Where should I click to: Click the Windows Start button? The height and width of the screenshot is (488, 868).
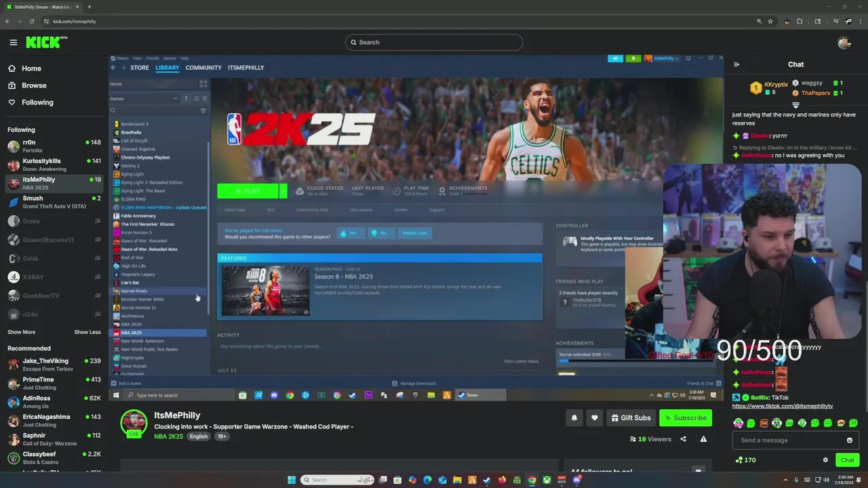[x=292, y=480]
